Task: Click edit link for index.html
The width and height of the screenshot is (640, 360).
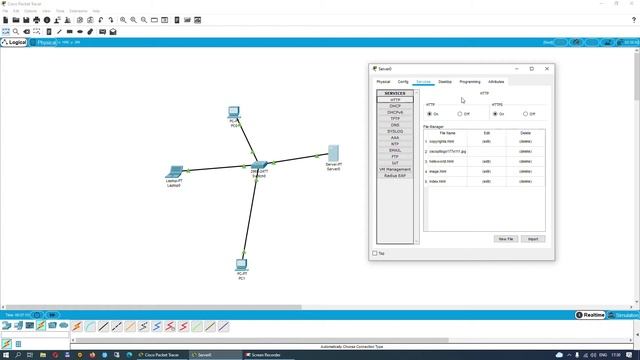Action: coord(487,181)
